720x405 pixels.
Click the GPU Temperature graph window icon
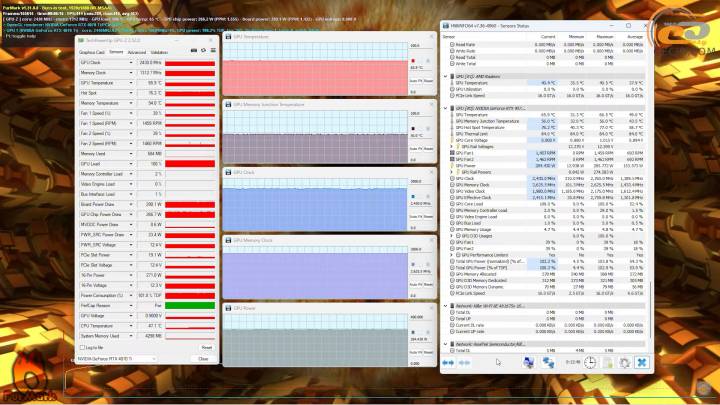pos(228,37)
